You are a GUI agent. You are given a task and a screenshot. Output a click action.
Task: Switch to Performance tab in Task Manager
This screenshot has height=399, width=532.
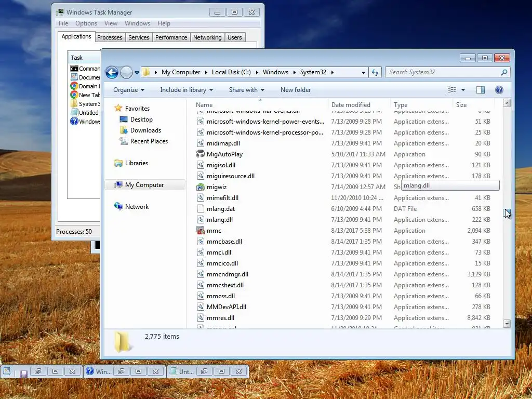171,37
